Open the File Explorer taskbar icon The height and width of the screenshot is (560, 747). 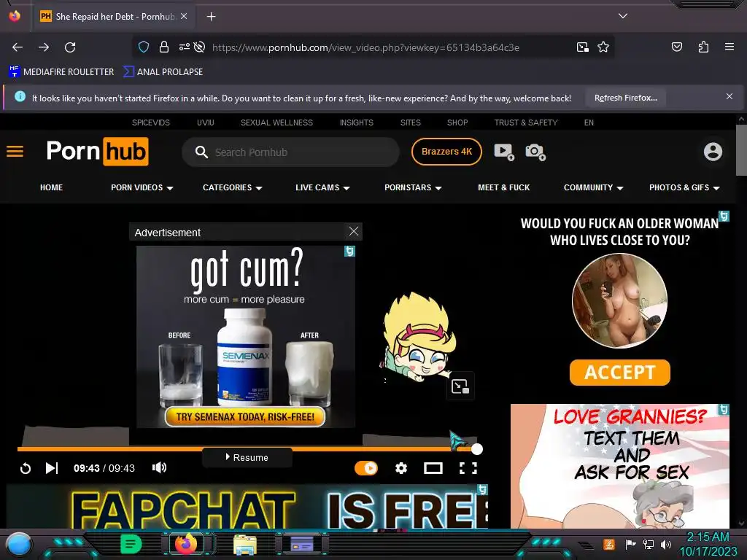(245, 544)
